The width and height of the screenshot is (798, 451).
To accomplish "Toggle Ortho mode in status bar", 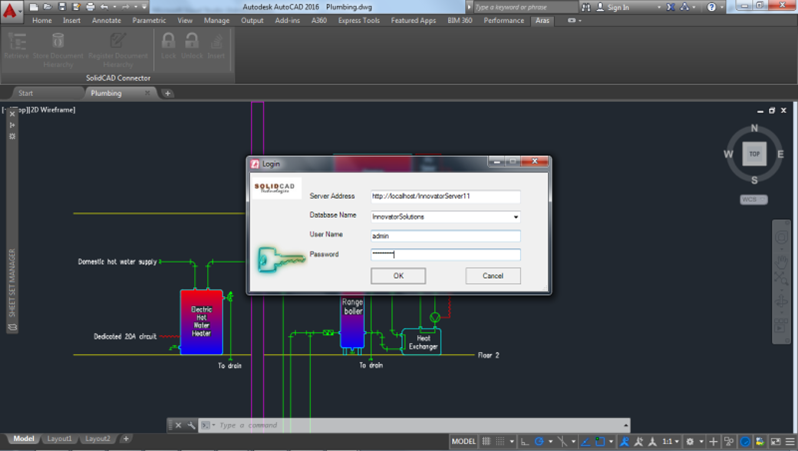I will click(x=525, y=441).
